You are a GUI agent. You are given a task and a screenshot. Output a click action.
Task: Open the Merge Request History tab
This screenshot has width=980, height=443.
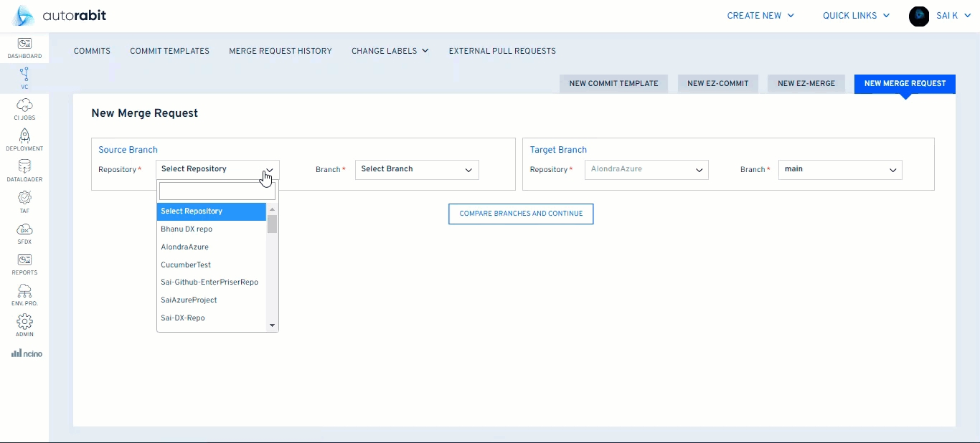coord(281,51)
